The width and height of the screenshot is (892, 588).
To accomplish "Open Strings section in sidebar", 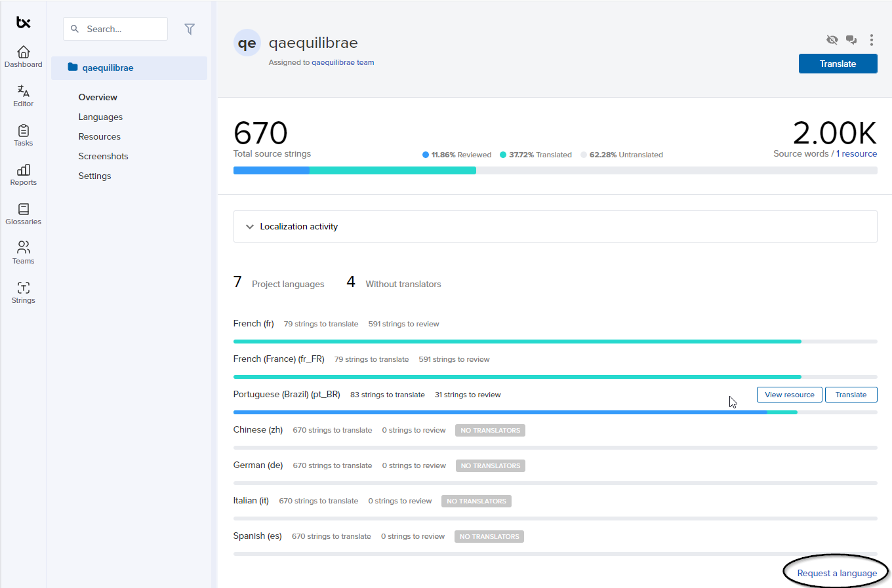I will (23, 292).
